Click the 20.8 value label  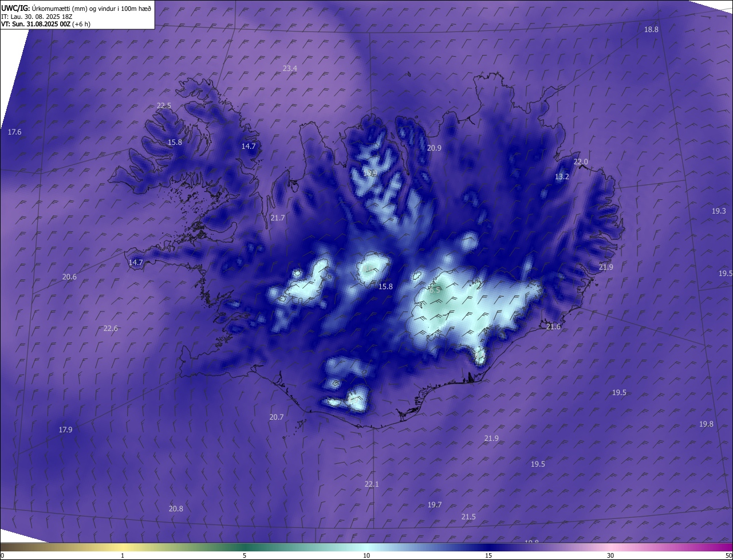tap(176, 509)
